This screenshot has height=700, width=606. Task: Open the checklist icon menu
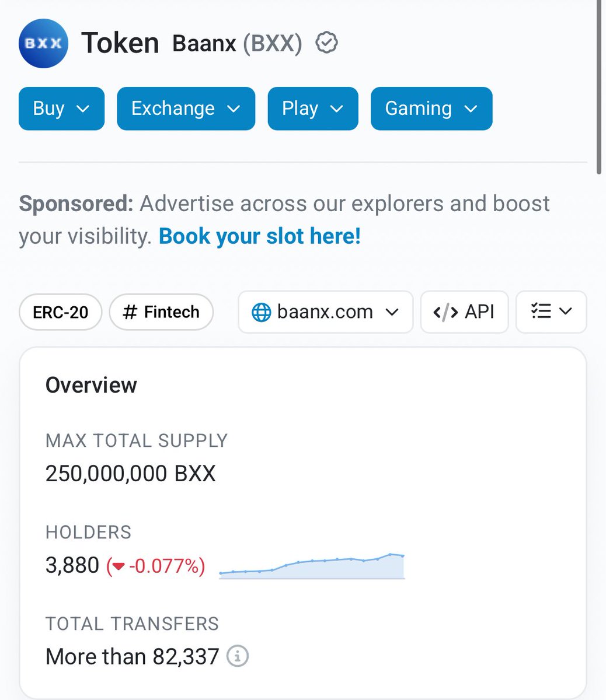click(551, 312)
